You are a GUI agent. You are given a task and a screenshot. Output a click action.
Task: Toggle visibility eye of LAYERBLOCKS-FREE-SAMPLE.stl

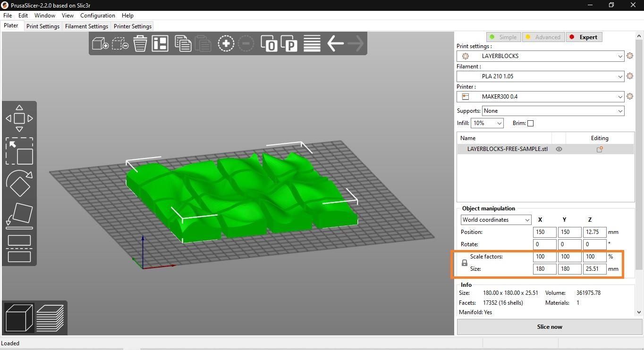(x=559, y=149)
